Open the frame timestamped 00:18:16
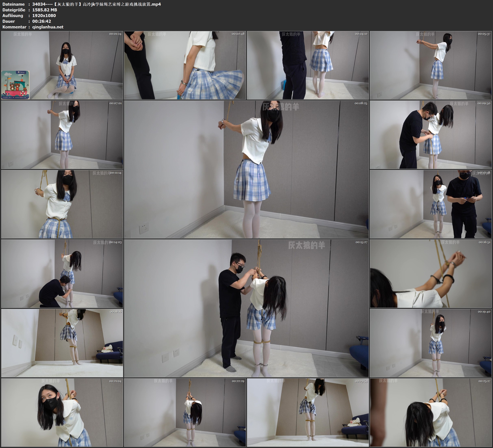Viewport: 493px width, 448px height. (x=62, y=343)
